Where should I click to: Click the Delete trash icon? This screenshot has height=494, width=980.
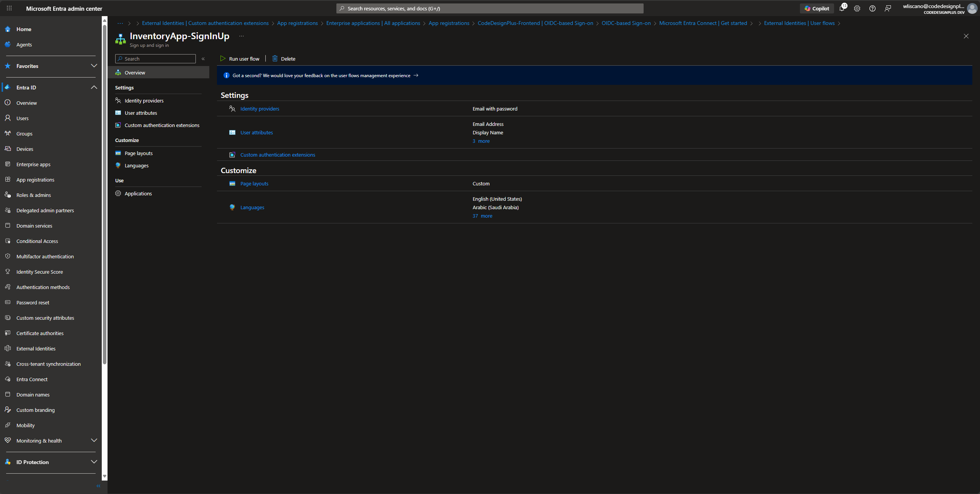(x=275, y=58)
